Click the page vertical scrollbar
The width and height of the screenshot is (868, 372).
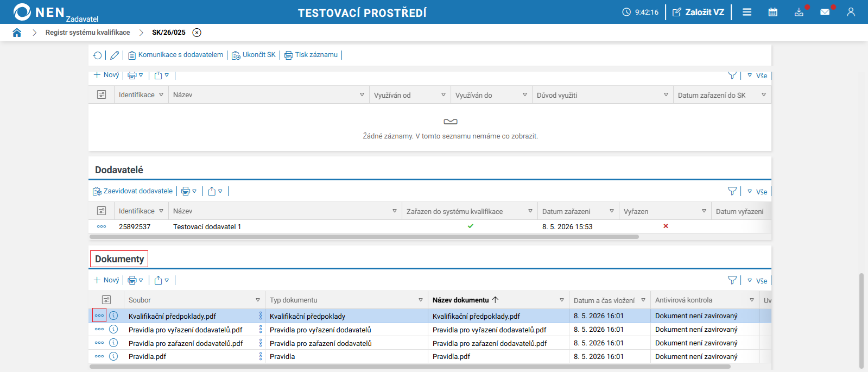861,320
